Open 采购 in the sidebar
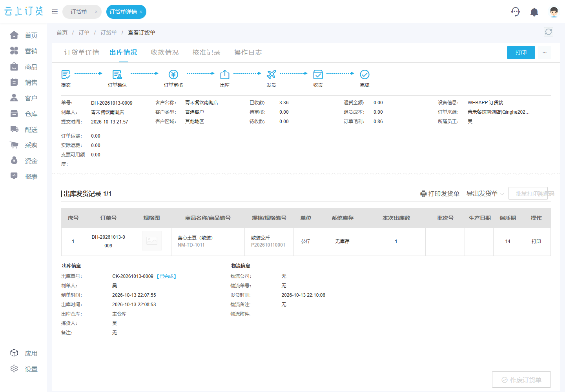The image size is (565, 392). pos(24,145)
